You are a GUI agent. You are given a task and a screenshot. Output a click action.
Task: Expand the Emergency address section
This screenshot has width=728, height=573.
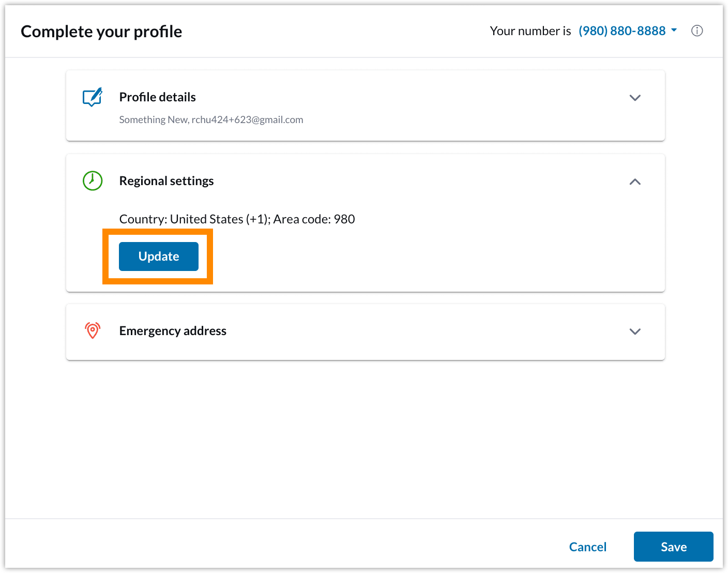coord(635,331)
